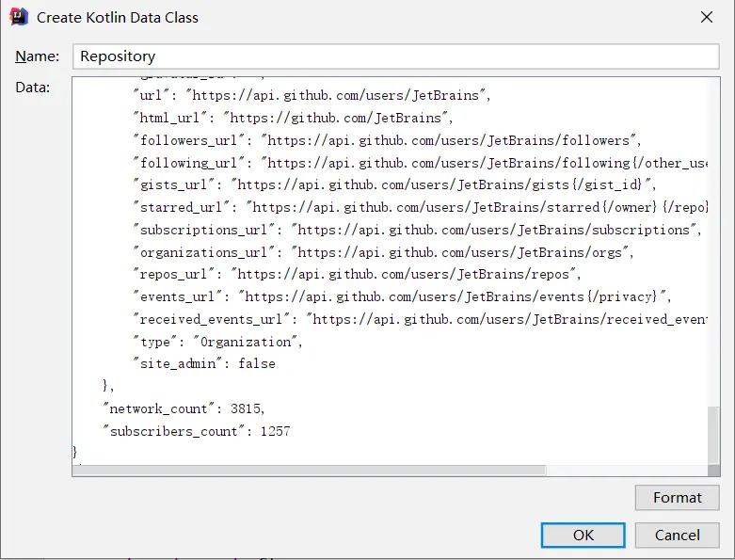Click the horizontal scrollbar thumb below JSON
The image size is (735, 560).
pos(310,470)
